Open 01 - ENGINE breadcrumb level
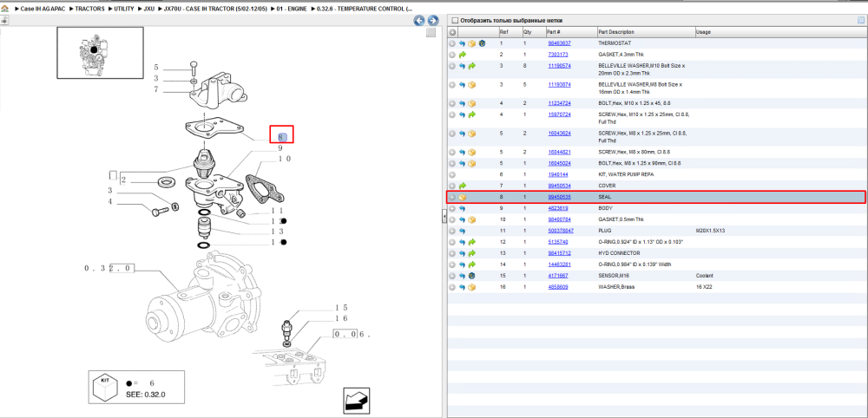The image size is (868, 418). coord(293,10)
